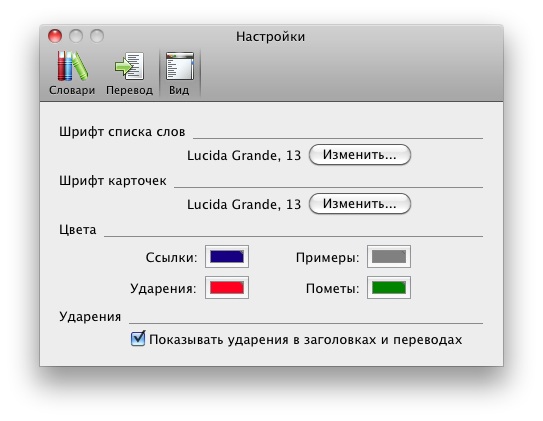Screen dimensions: 543x421
Task: Click the Словари toolbar label
Action: tap(72, 90)
